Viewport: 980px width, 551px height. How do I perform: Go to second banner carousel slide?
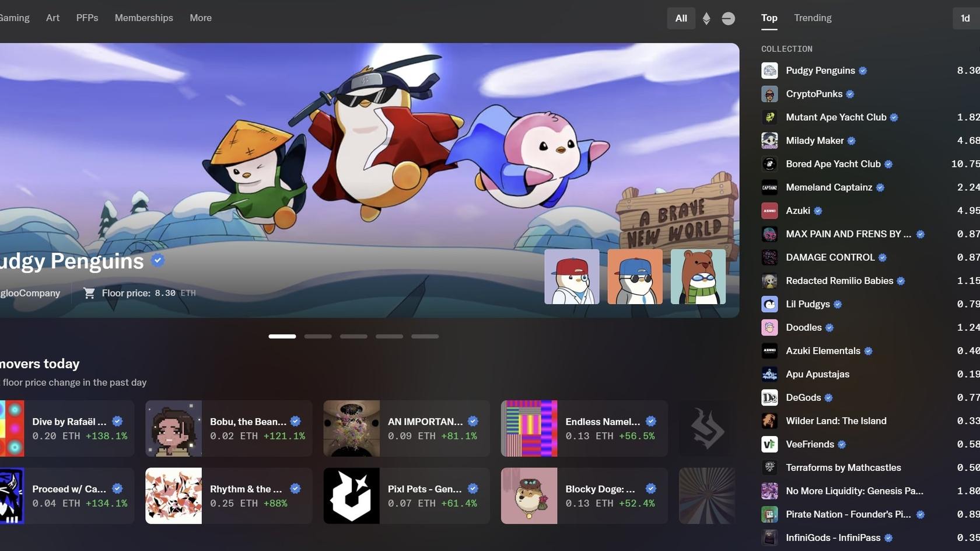tap(318, 336)
